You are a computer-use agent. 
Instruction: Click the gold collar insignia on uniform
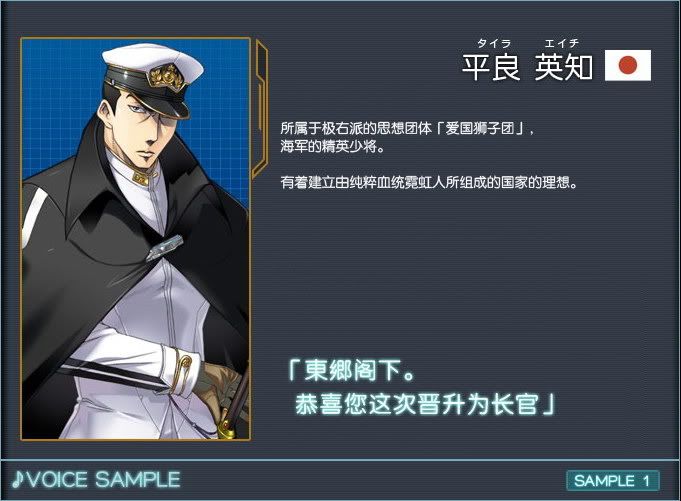point(142,178)
